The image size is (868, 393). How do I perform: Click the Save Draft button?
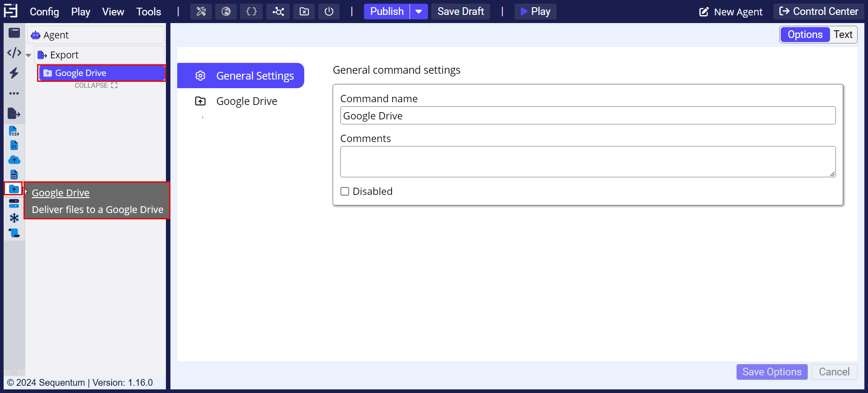[x=461, y=11]
